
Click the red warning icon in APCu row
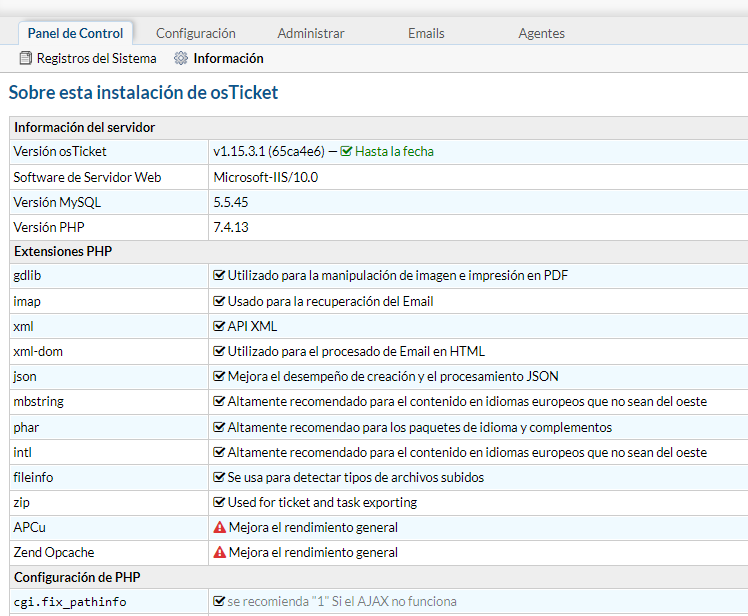click(219, 527)
